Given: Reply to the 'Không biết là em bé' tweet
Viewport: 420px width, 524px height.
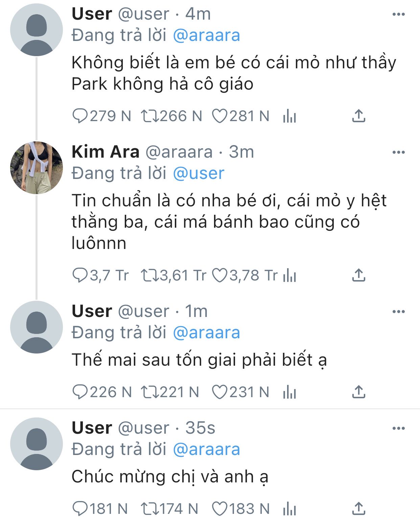Looking at the screenshot, I should 80,116.
